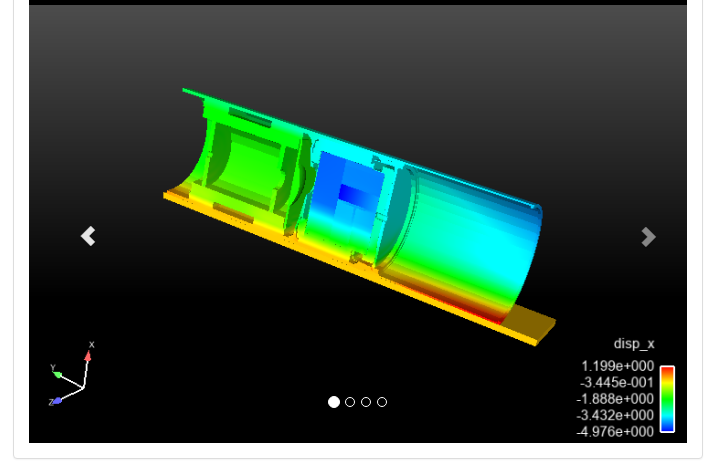Click the disp_x color scale bar
The height and width of the screenshot is (470, 715).
(x=667, y=398)
